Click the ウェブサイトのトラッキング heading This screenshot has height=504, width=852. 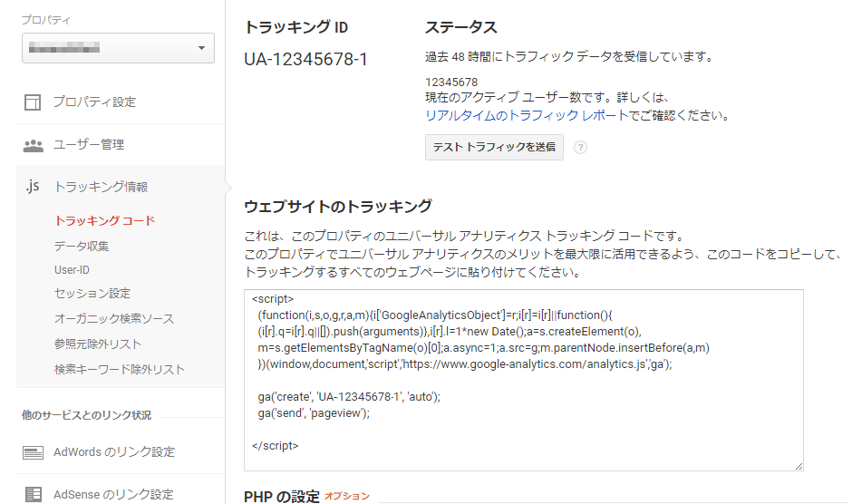click(338, 207)
